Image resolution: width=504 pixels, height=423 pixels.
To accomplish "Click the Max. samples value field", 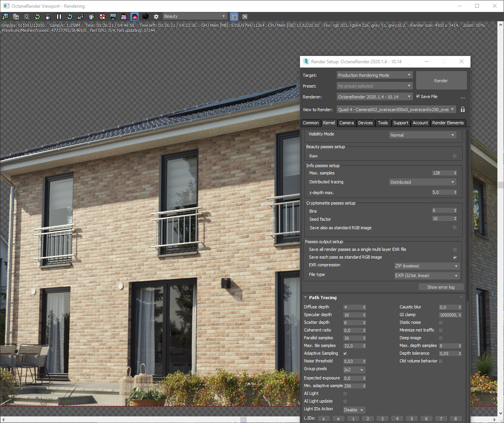I will (x=442, y=173).
